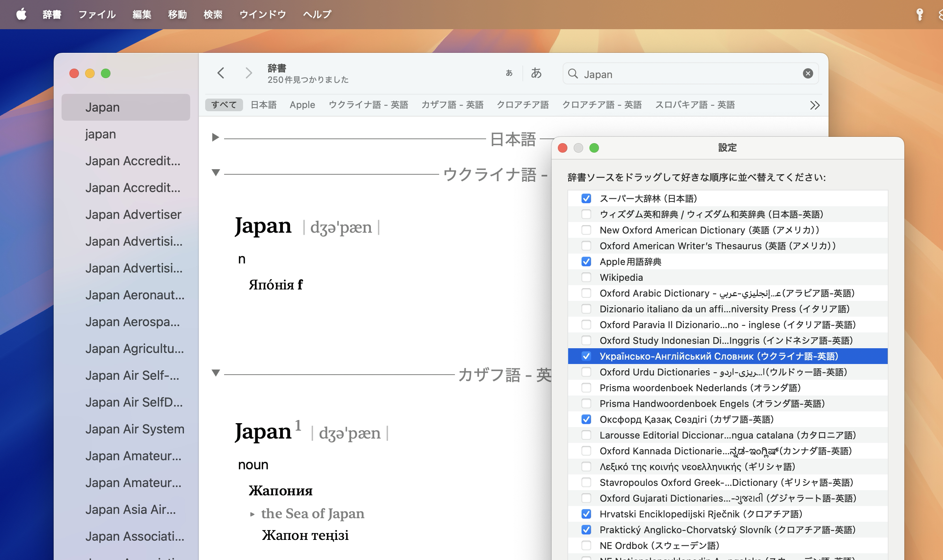Uncheck Hrvatski Enciklopedijski Rječnik checkbox
943x560 pixels.
pos(586,514)
